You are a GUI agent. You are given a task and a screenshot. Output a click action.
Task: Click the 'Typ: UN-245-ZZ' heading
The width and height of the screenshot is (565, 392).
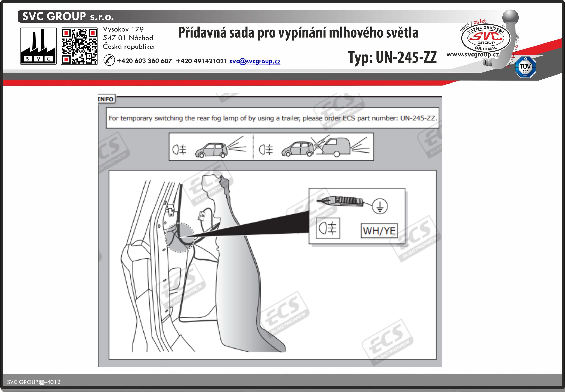[x=392, y=58]
